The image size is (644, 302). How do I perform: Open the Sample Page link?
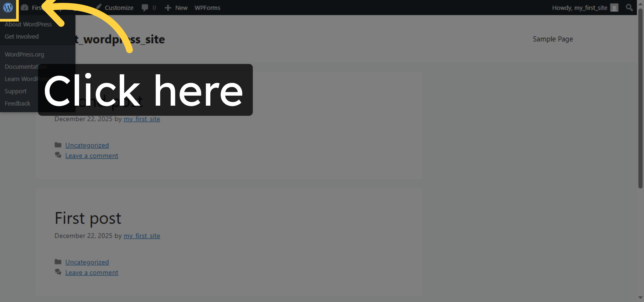[x=552, y=39]
